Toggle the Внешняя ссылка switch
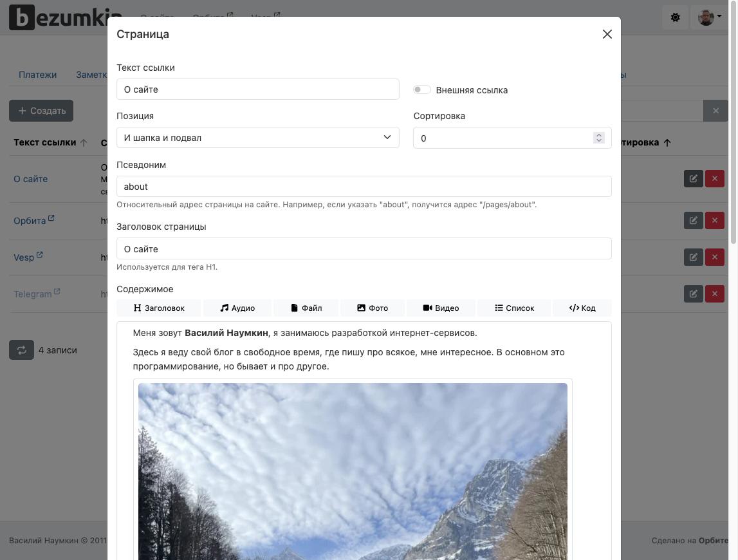 [x=422, y=90]
